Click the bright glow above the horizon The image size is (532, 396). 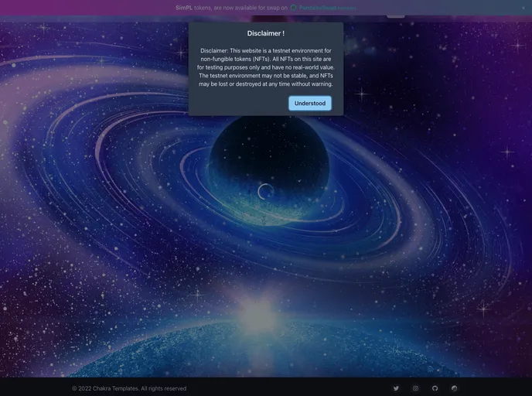[257, 309]
